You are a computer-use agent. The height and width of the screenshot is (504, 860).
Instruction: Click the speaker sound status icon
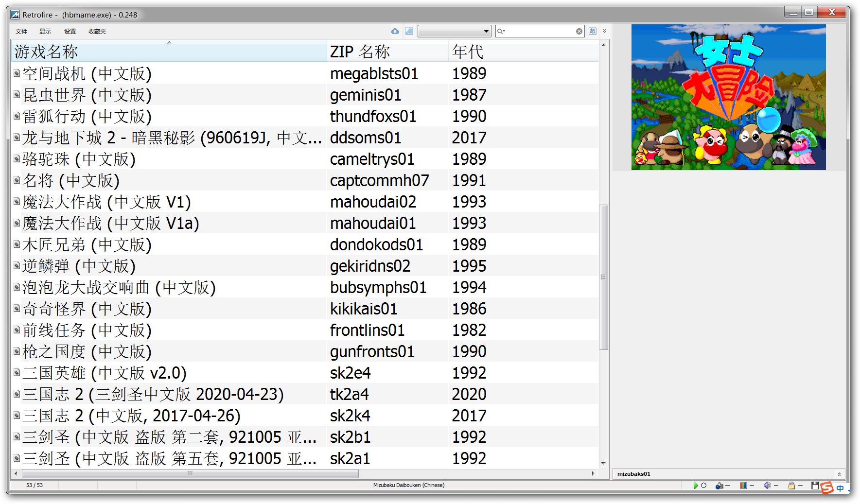pyautogui.click(x=767, y=485)
